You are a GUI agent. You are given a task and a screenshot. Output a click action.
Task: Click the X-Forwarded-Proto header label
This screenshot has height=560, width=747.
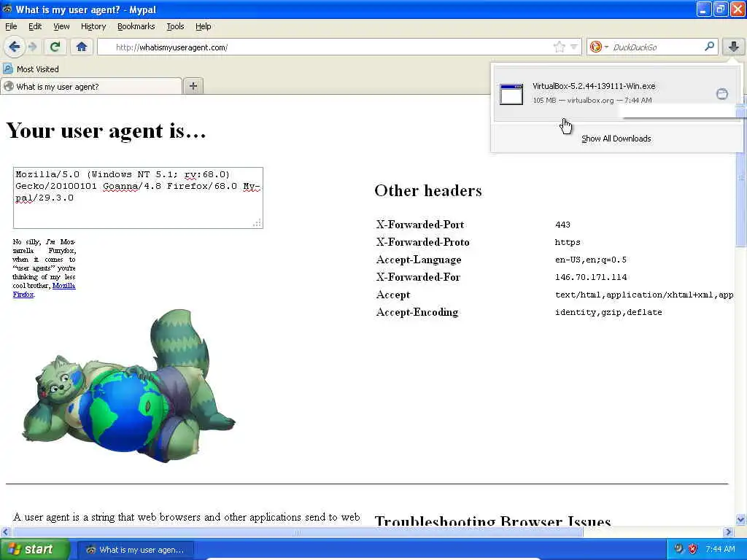click(x=422, y=242)
